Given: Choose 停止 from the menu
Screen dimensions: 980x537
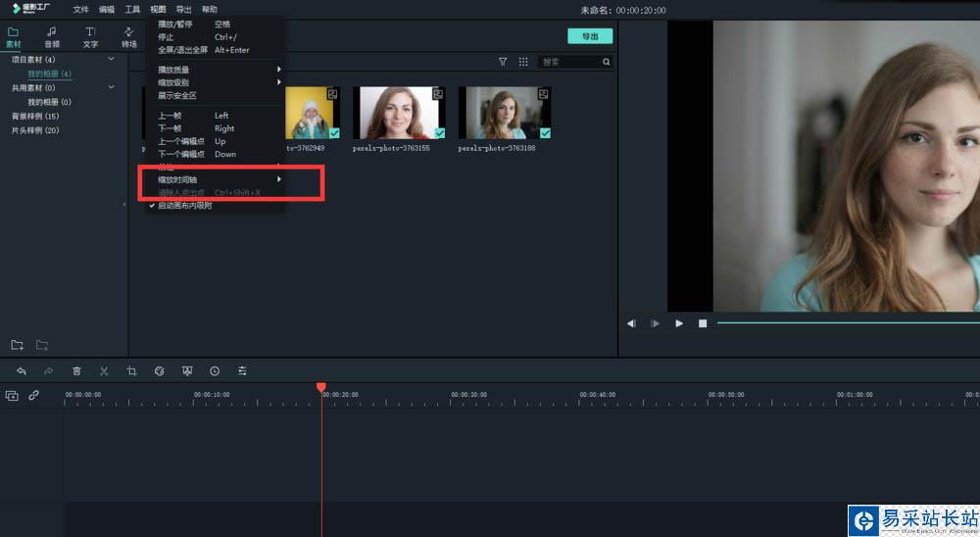Looking at the screenshot, I should 216,37.
